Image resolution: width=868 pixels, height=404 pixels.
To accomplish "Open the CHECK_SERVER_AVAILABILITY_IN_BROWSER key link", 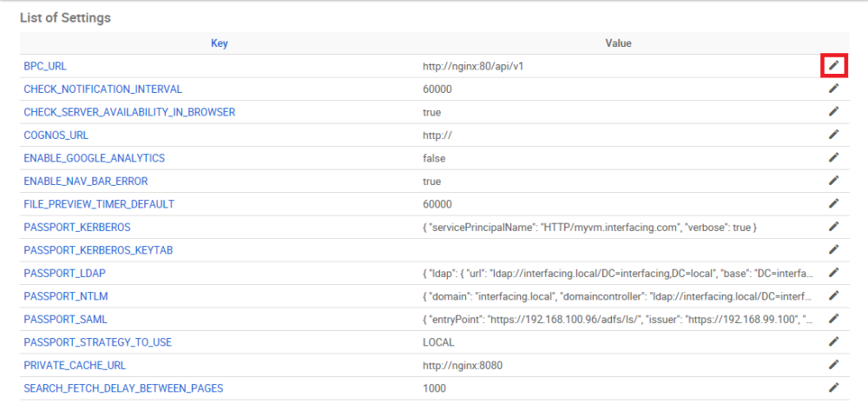I will (x=129, y=112).
